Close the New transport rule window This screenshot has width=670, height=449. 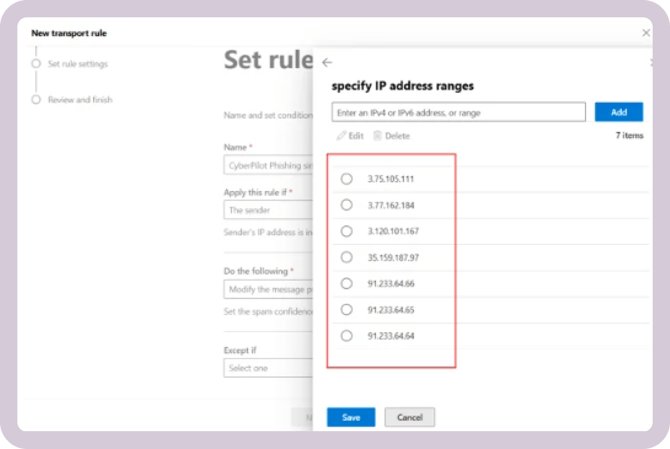click(x=645, y=33)
